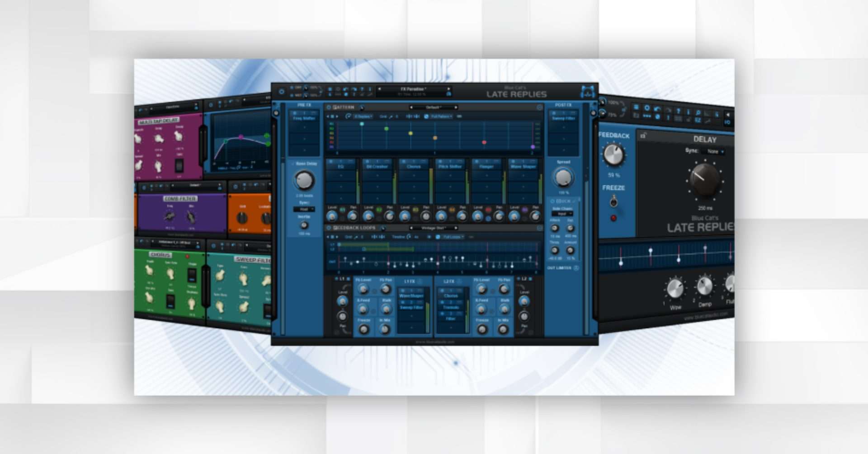Select the cyan R1 tap point in pattern grid
This screenshot has width=868, height=454.
coord(362,124)
